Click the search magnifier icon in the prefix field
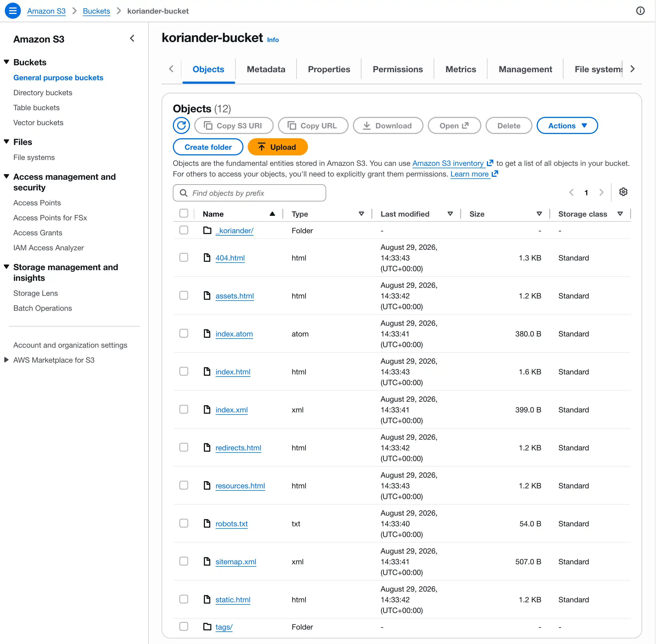 (x=183, y=193)
